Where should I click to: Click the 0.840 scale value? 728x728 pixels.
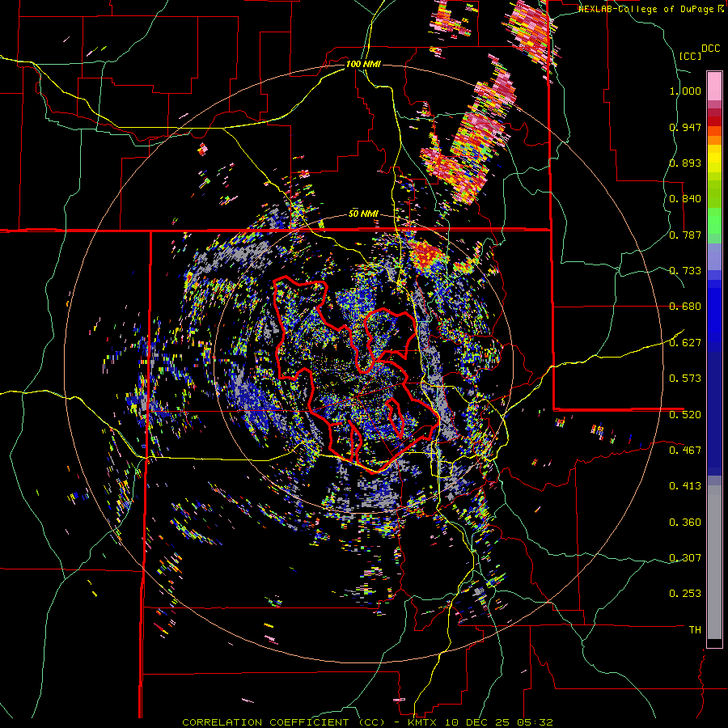(x=685, y=199)
